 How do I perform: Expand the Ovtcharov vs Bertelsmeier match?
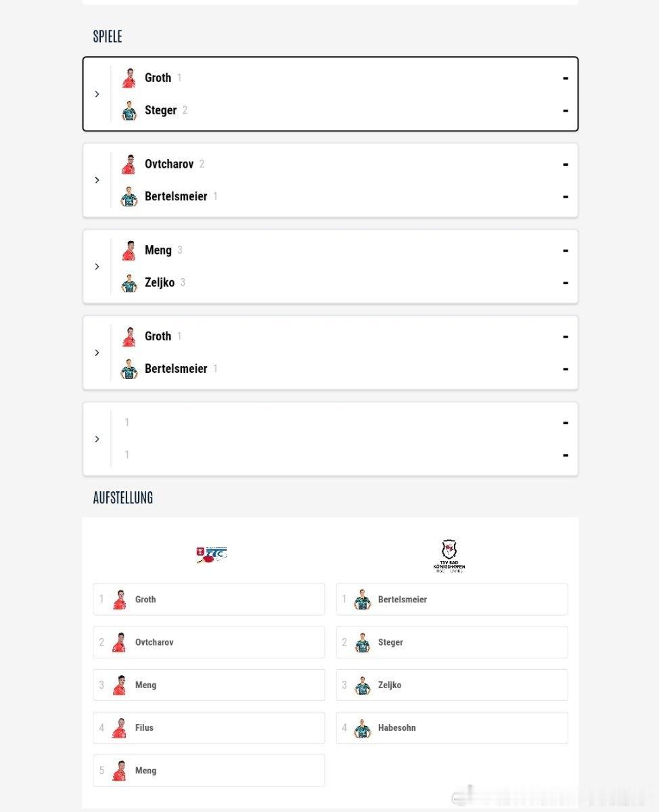[97, 180]
